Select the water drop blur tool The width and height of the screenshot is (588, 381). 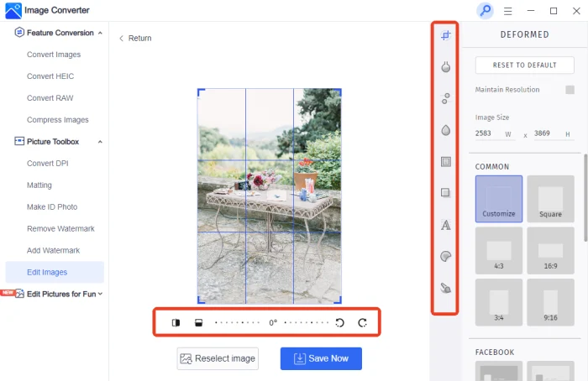tap(446, 130)
